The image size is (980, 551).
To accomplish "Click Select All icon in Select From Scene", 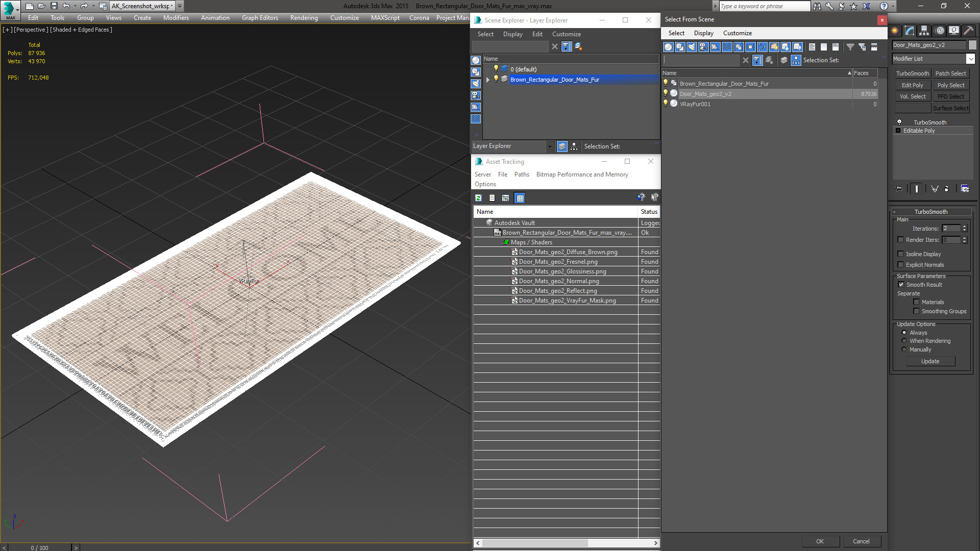I will [812, 47].
